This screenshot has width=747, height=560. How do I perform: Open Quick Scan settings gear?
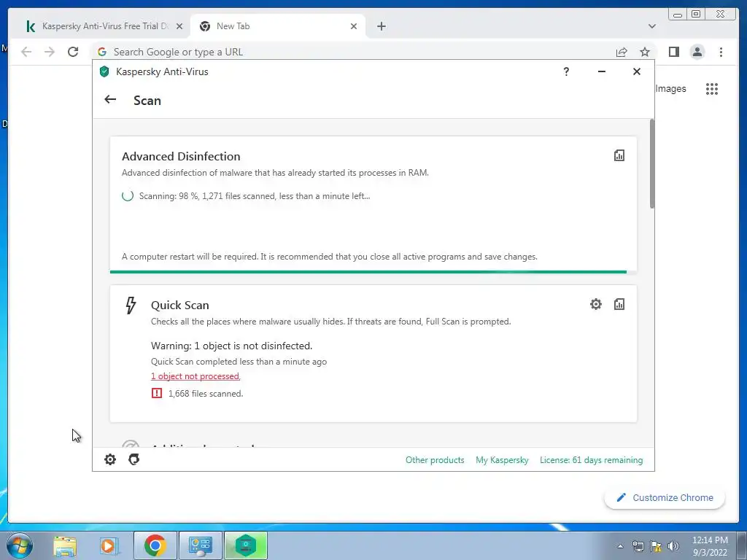(x=595, y=304)
